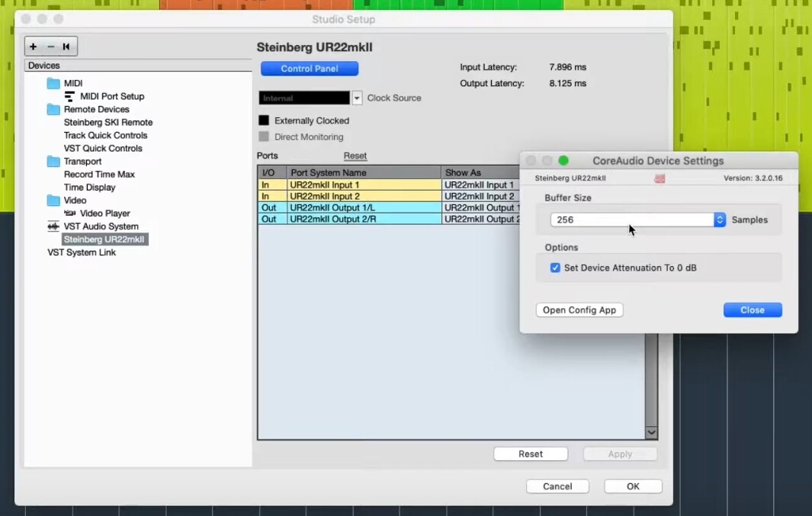812x516 pixels.
Task: Select VST System Link entry
Action: [82, 252]
